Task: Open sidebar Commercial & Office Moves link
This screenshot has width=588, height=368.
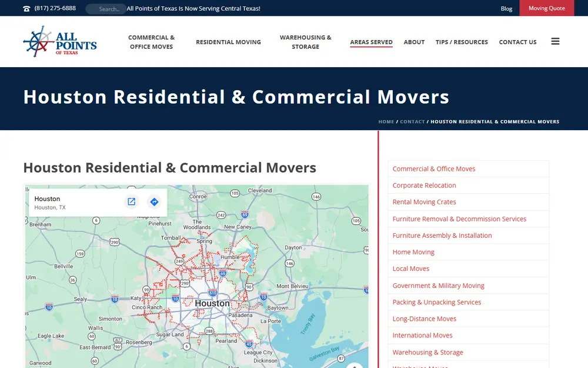Action: pos(434,169)
